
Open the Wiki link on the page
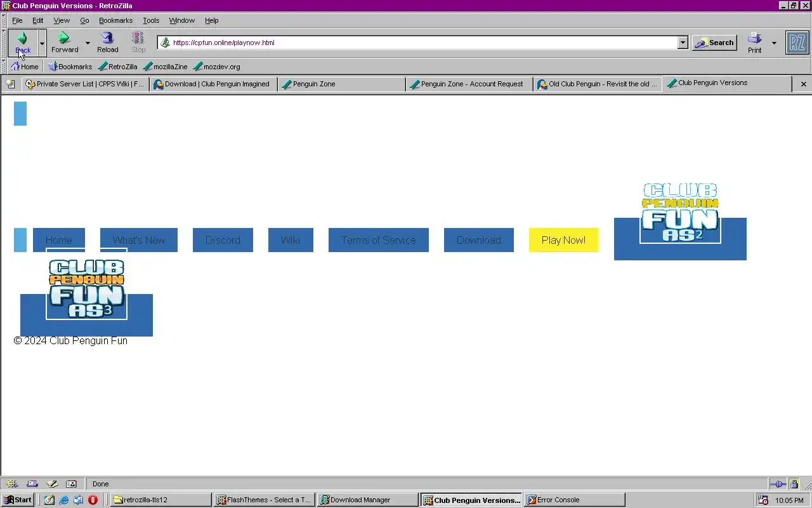click(291, 240)
